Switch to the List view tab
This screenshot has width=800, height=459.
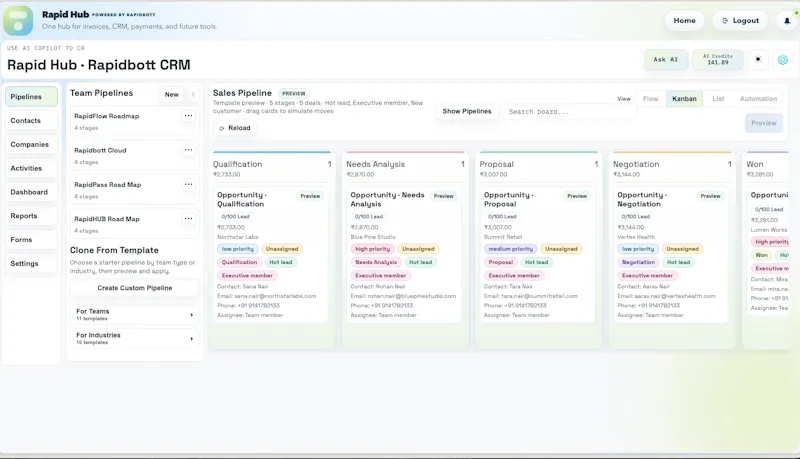718,99
